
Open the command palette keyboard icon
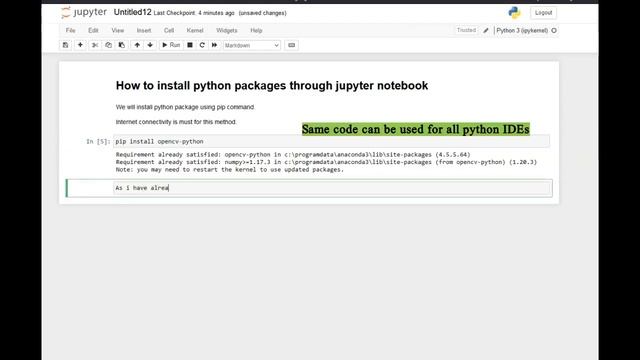pos(291,45)
